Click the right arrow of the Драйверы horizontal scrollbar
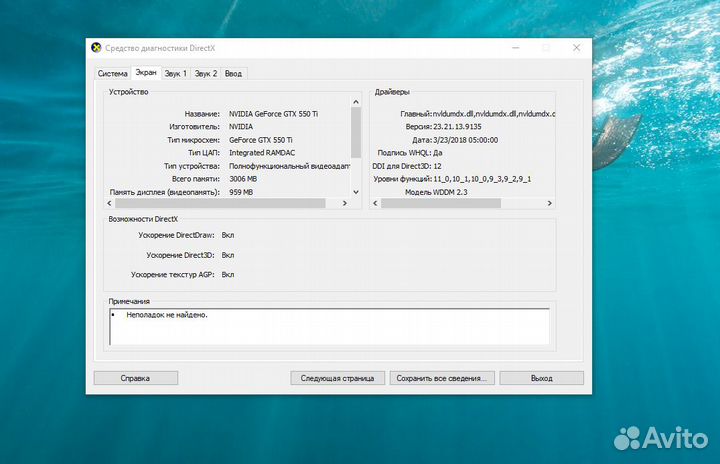This screenshot has height=464, width=720. (x=550, y=203)
